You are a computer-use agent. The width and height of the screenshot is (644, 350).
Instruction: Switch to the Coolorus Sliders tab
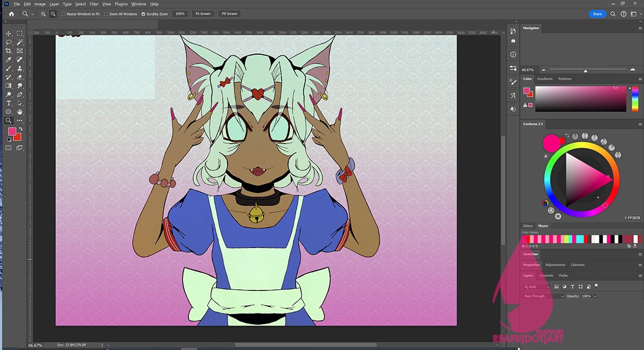(x=528, y=226)
